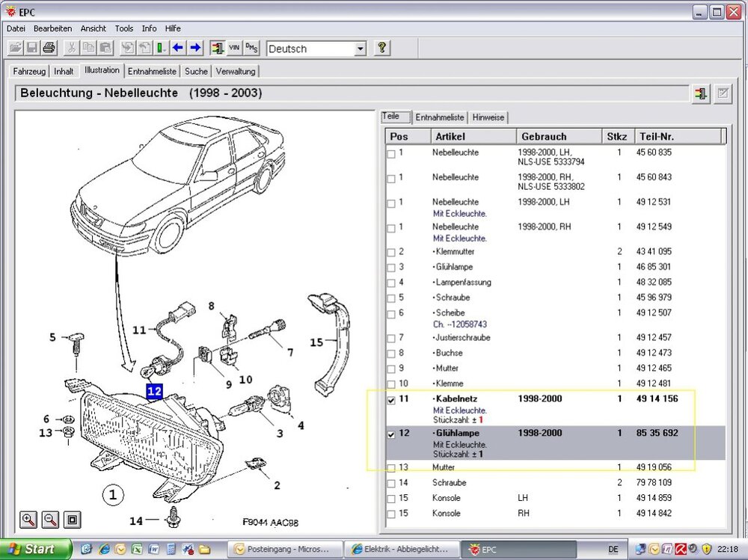Navigate forward with the blue right arrow
This screenshot has width=748, height=560.
(195, 48)
